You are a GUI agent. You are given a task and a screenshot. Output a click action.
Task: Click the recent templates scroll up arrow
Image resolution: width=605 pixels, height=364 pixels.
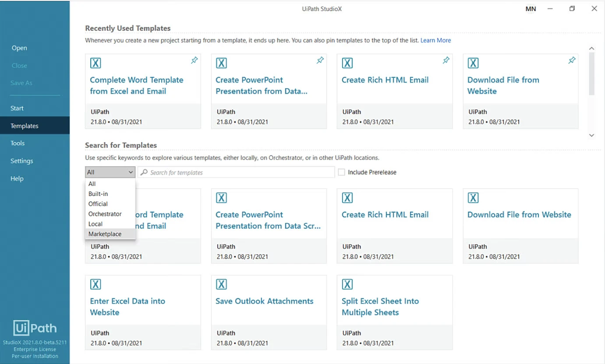pyautogui.click(x=591, y=48)
